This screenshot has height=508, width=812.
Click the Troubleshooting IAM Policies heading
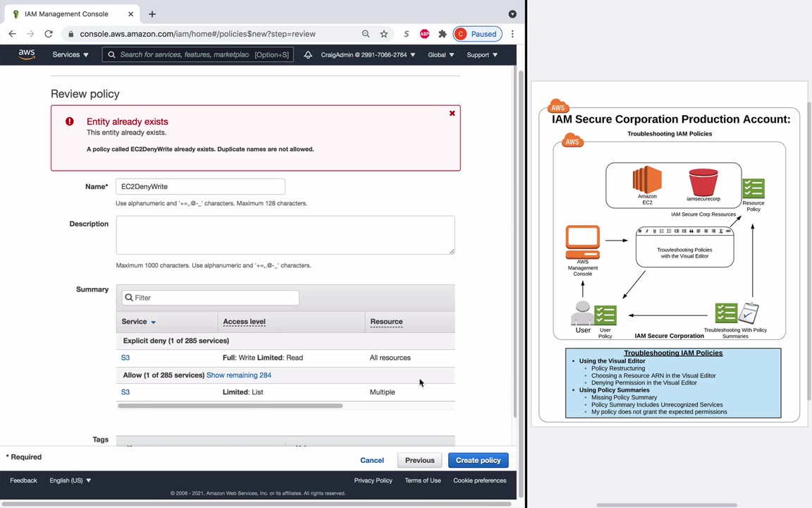point(672,353)
